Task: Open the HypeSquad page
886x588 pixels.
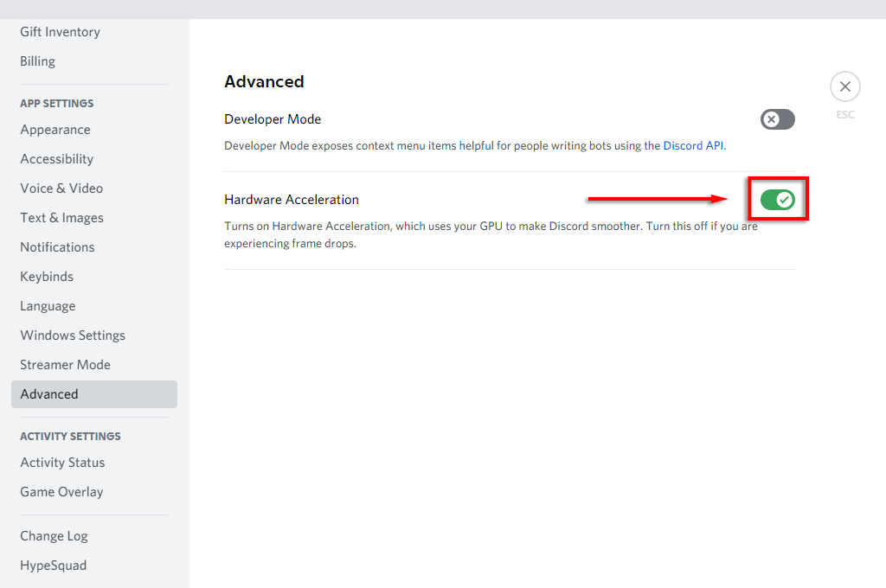Action: tap(54, 566)
